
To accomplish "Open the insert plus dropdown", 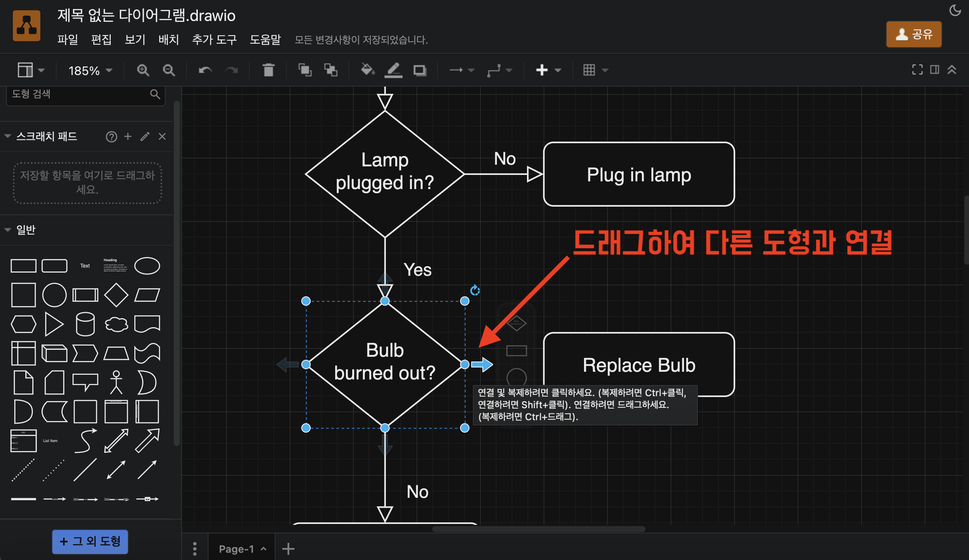I will tap(548, 70).
